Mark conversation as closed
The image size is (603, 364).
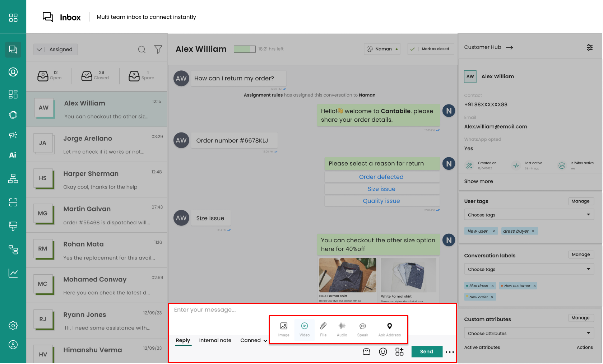coord(431,49)
